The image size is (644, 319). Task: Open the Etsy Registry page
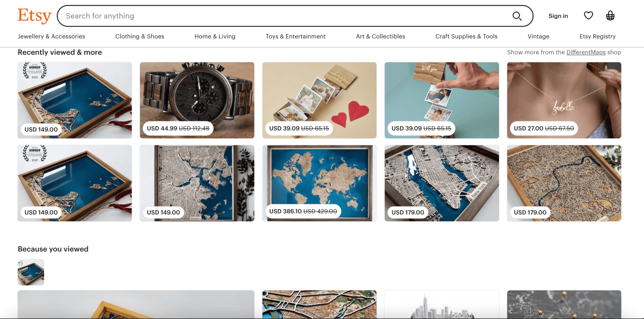click(597, 36)
